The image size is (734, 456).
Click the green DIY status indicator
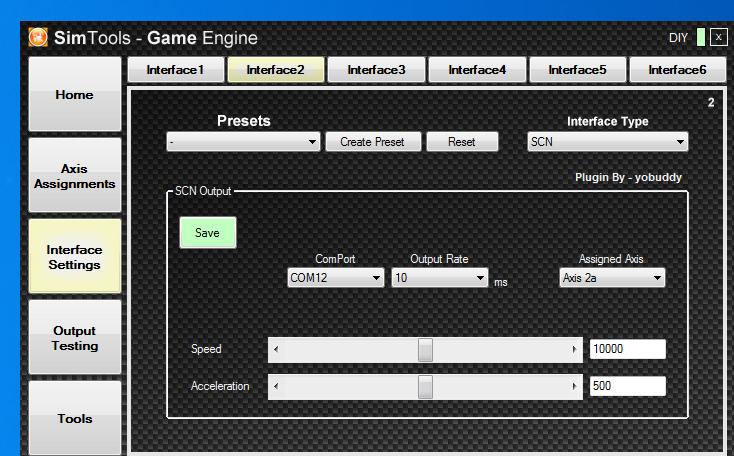click(x=701, y=37)
